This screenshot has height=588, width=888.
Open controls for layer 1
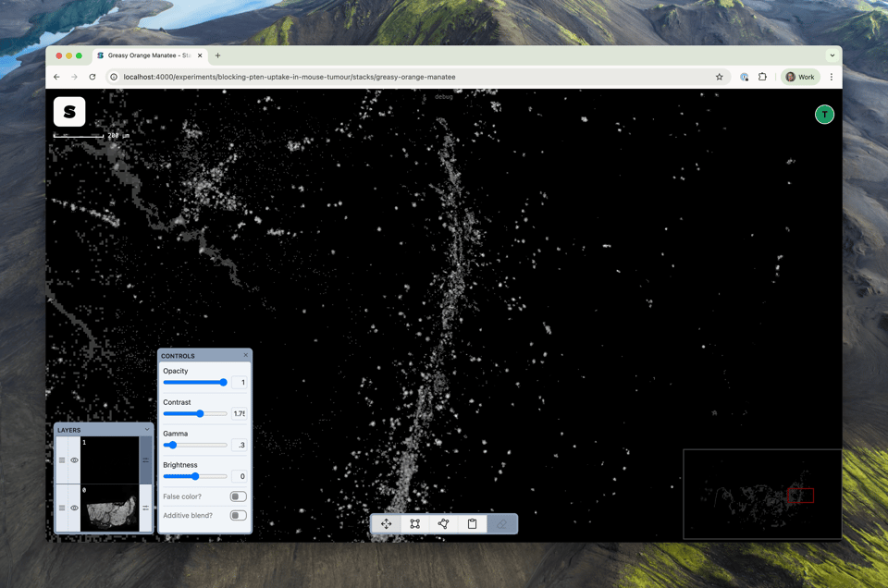145,460
